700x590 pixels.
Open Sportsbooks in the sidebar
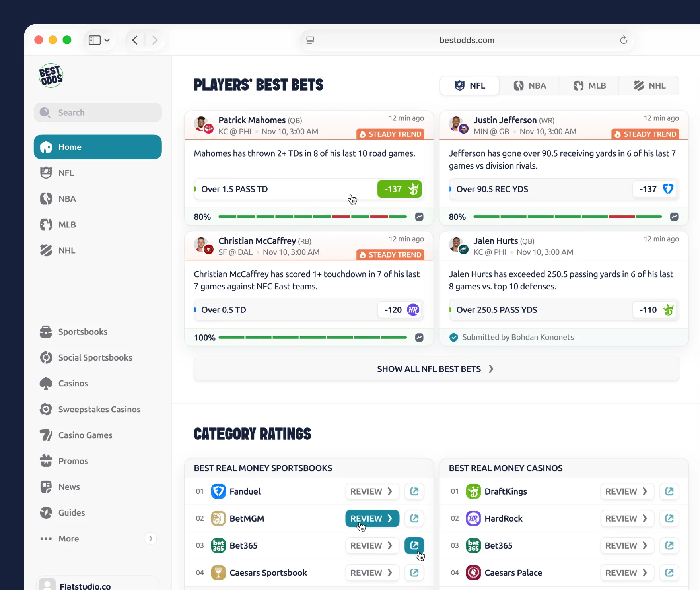tap(98, 332)
